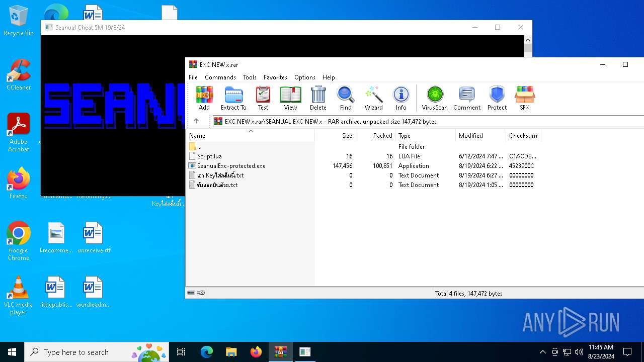Click the Comment toolbar icon
This screenshot has width=644, height=362.
click(x=467, y=98)
